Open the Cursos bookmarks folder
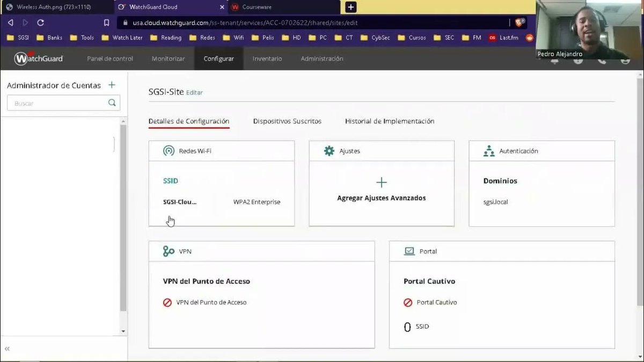Viewport: 644px width, 362px height. pos(412,38)
